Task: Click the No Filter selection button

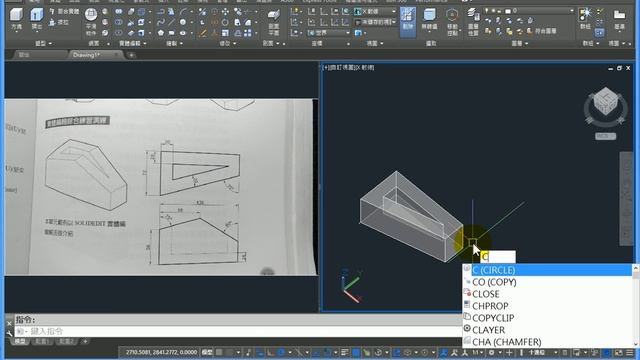Action: [429, 20]
